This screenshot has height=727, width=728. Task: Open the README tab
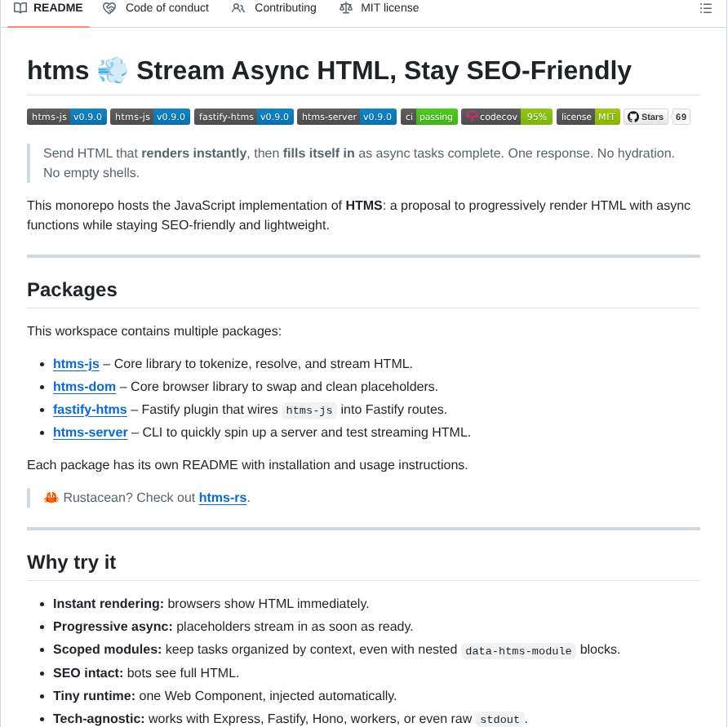click(48, 8)
